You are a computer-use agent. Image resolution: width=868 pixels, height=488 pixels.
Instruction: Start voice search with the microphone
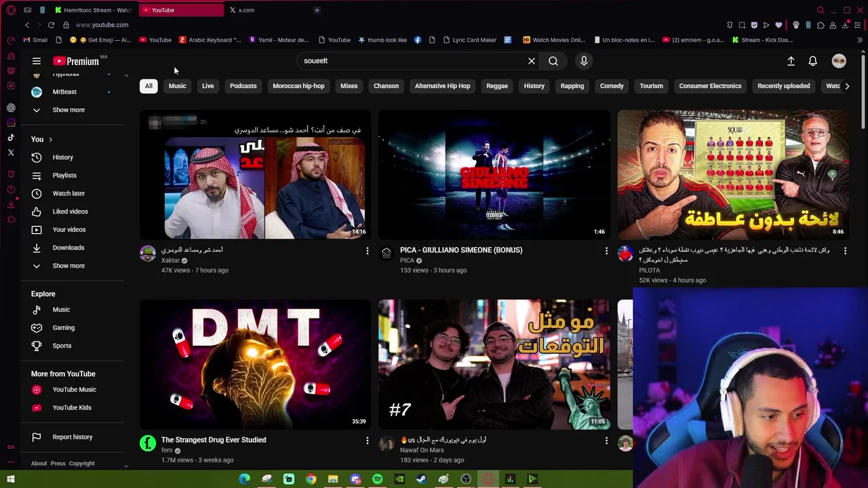tap(584, 61)
